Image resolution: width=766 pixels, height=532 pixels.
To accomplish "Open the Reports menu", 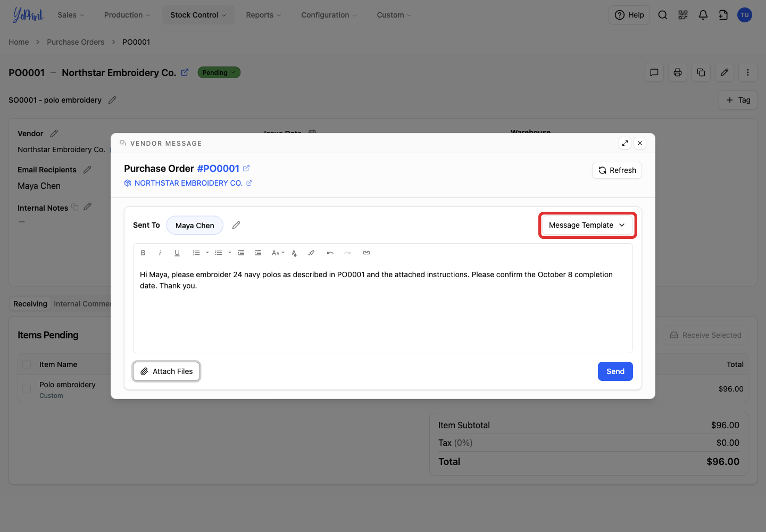I will pyautogui.click(x=263, y=15).
